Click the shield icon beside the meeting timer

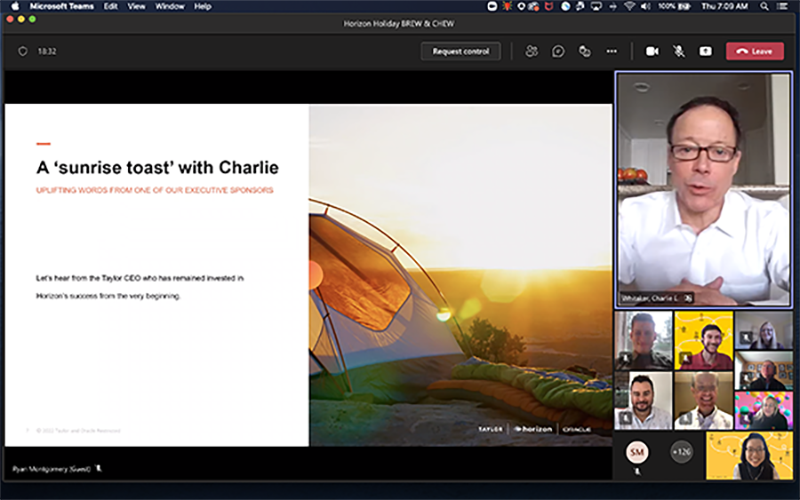pyautogui.click(x=23, y=51)
